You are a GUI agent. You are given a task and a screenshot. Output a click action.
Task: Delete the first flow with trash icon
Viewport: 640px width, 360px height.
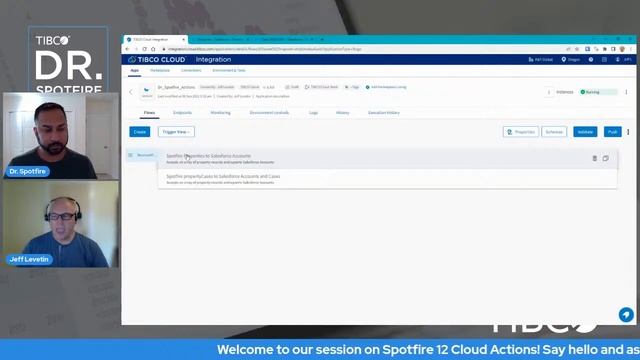[x=595, y=158]
